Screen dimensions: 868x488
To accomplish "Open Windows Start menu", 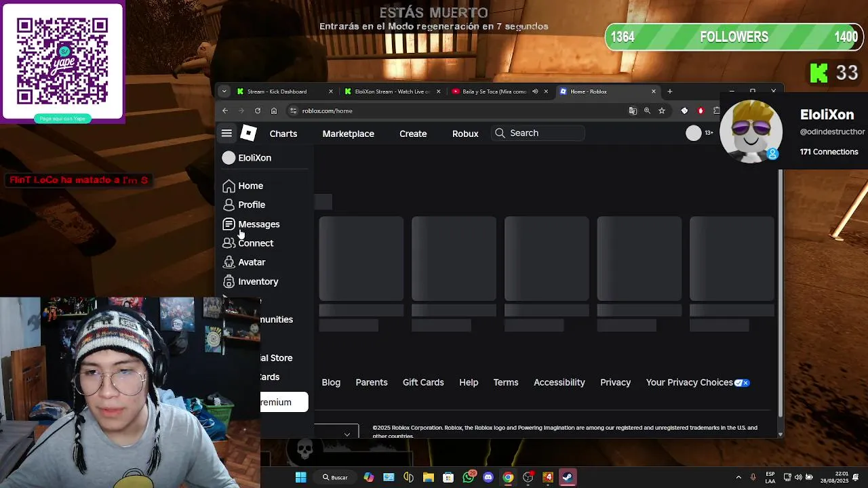I will point(300,477).
